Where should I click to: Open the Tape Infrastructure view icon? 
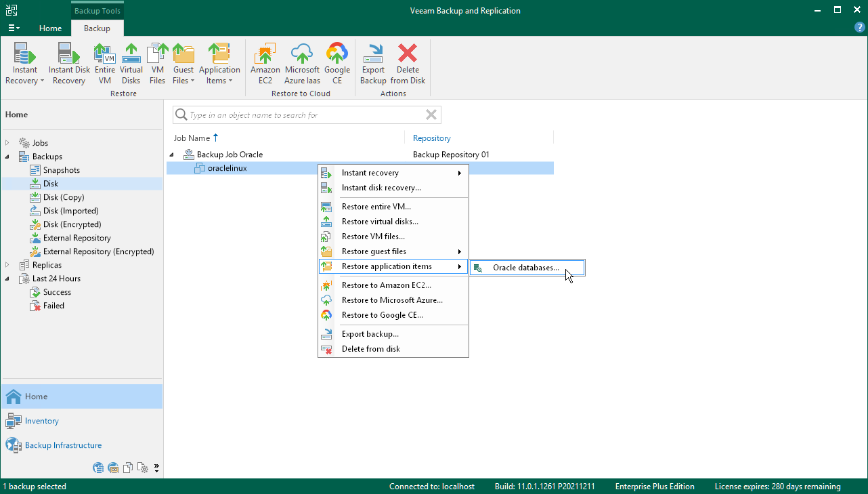tap(114, 468)
